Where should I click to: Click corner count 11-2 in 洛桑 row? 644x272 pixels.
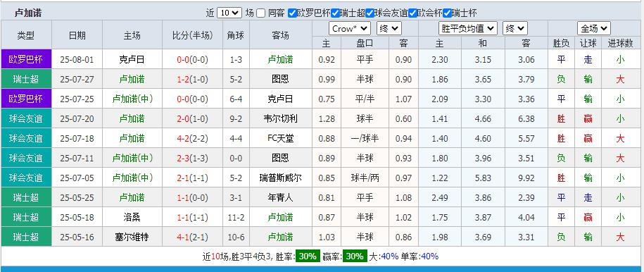236,217
